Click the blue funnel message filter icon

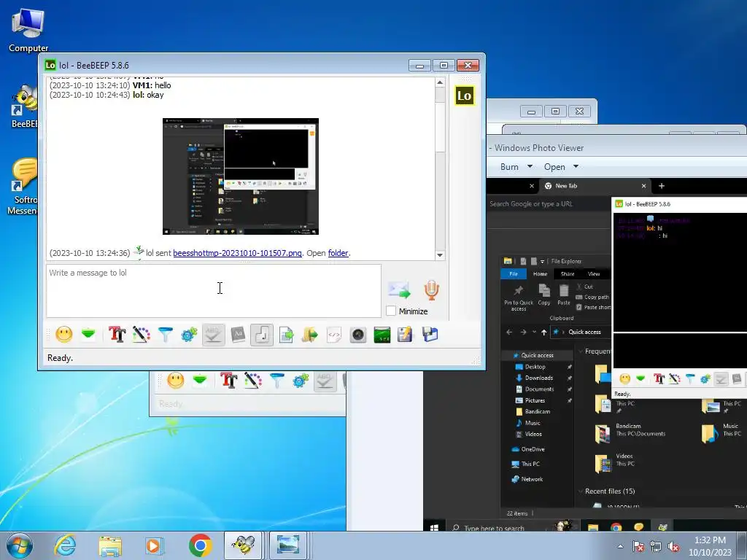pyautogui.click(x=166, y=334)
